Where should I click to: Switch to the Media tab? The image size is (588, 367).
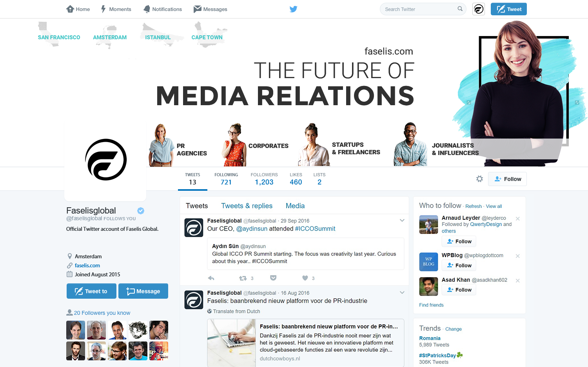(295, 206)
